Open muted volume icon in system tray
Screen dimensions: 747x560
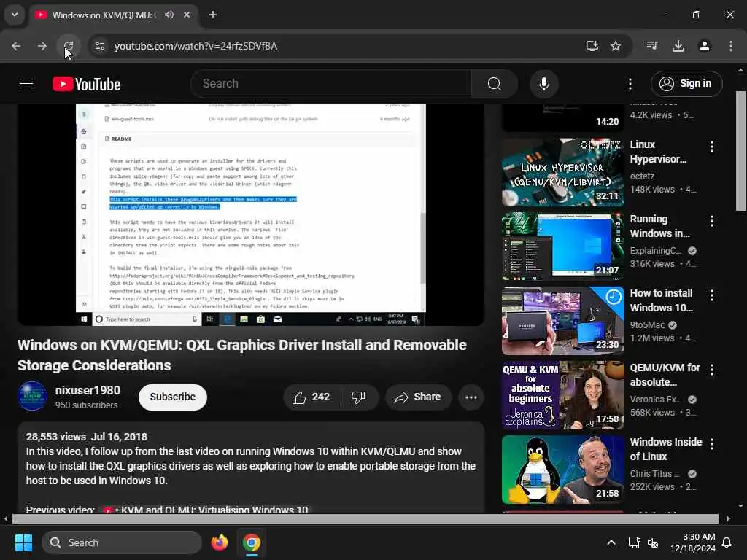point(653,542)
